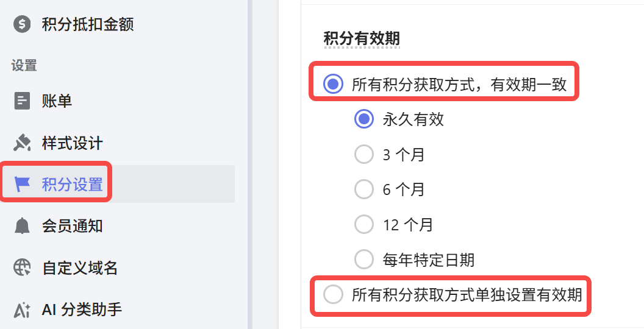Viewport: 644px width, 329px height.
Task: Open the 样式设计 text label in sidebar
Action: click(x=72, y=143)
